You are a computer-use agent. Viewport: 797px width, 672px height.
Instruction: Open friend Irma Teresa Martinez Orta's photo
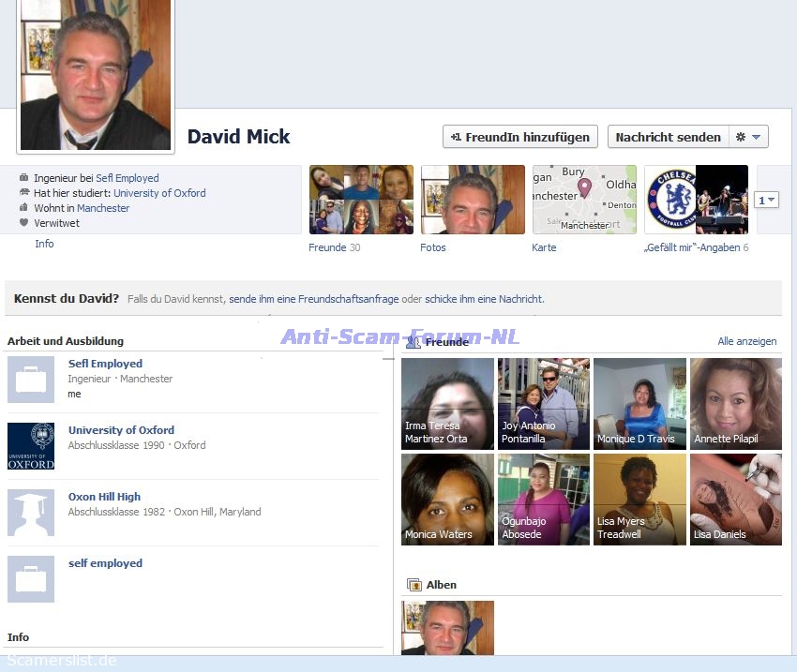tap(447, 404)
